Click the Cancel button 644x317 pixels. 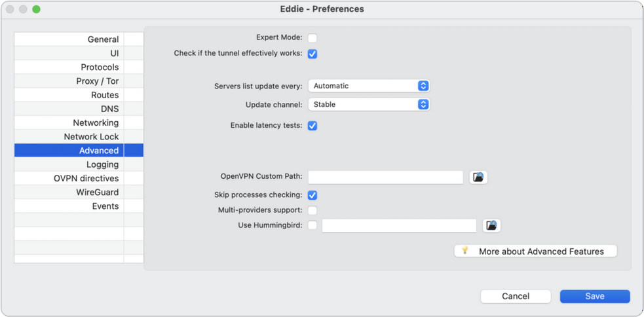coord(516,296)
